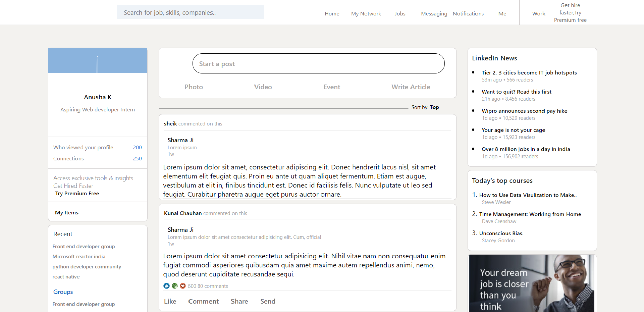This screenshot has width=644, height=312.
Task: Open the Me profile menu
Action: click(x=502, y=13)
